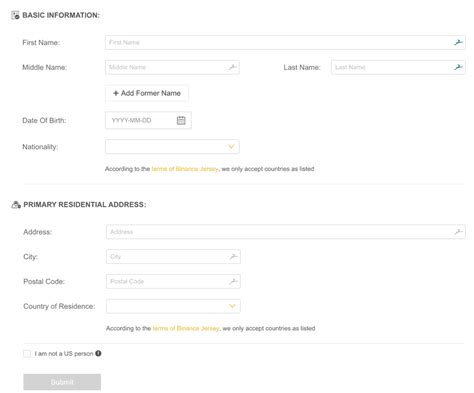The width and height of the screenshot is (474, 393).
Task: Click the key icon in First Name field
Action: (458, 42)
